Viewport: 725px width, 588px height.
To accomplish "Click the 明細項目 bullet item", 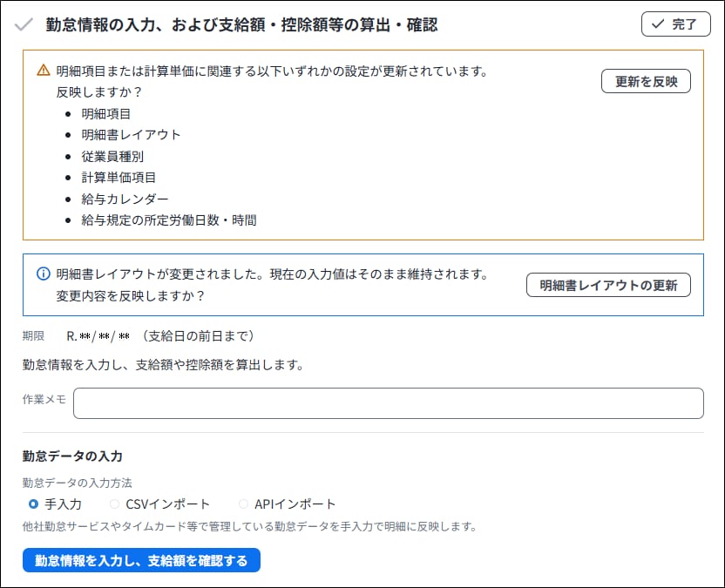I will [x=106, y=113].
